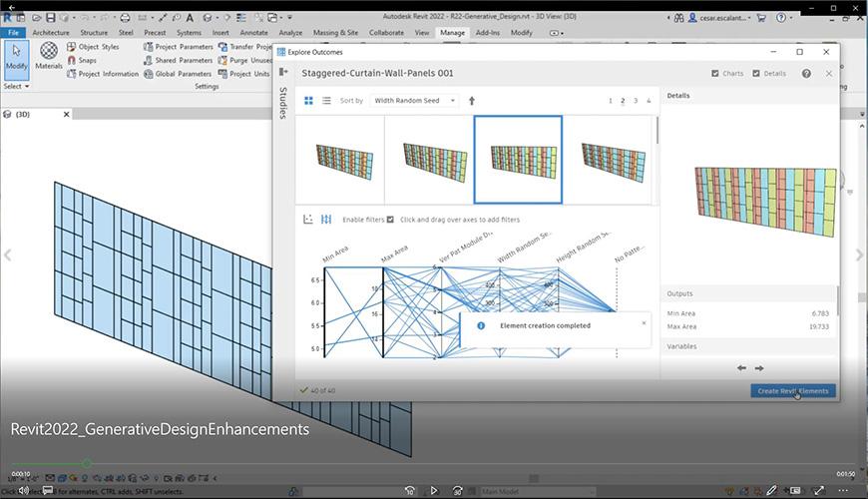Image resolution: width=868 pixels, height=499 pixels.
Task: Toggle the Details checkbox
Action: 756,73
